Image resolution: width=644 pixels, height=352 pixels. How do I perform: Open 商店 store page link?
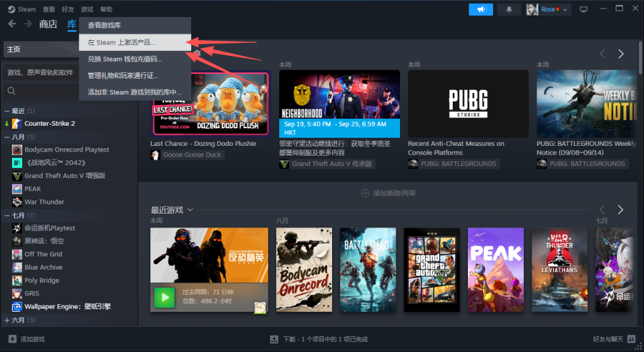click(48, 25)
